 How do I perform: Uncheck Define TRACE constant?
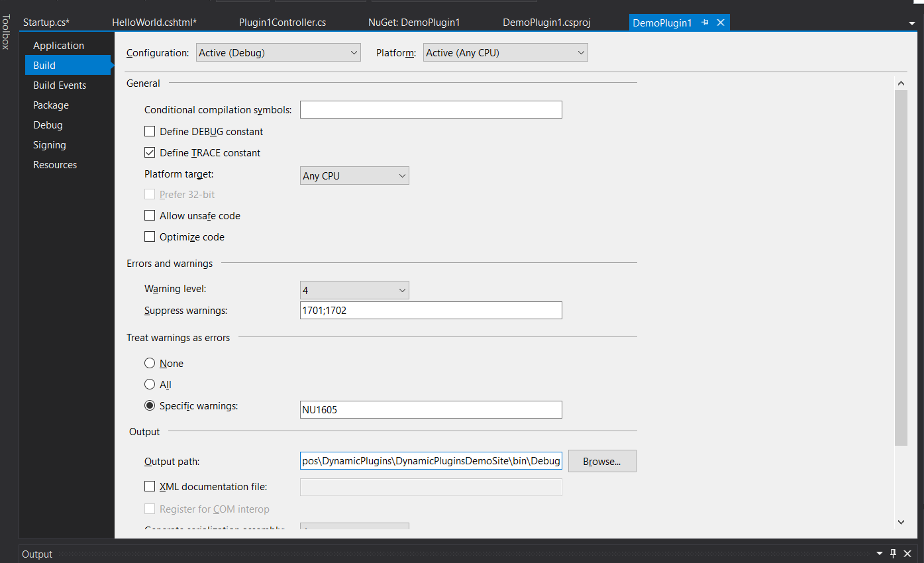[150, 153]
